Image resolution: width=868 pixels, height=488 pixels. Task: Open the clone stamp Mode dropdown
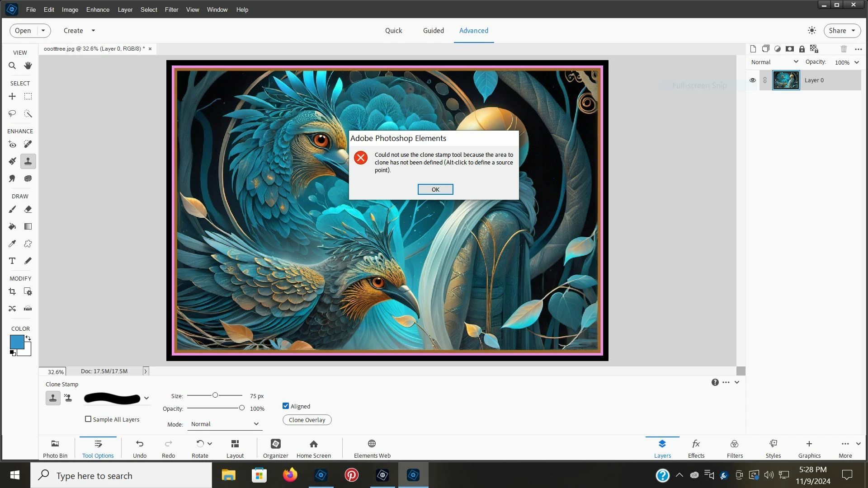pyautogui.click(x=225, y=424)
